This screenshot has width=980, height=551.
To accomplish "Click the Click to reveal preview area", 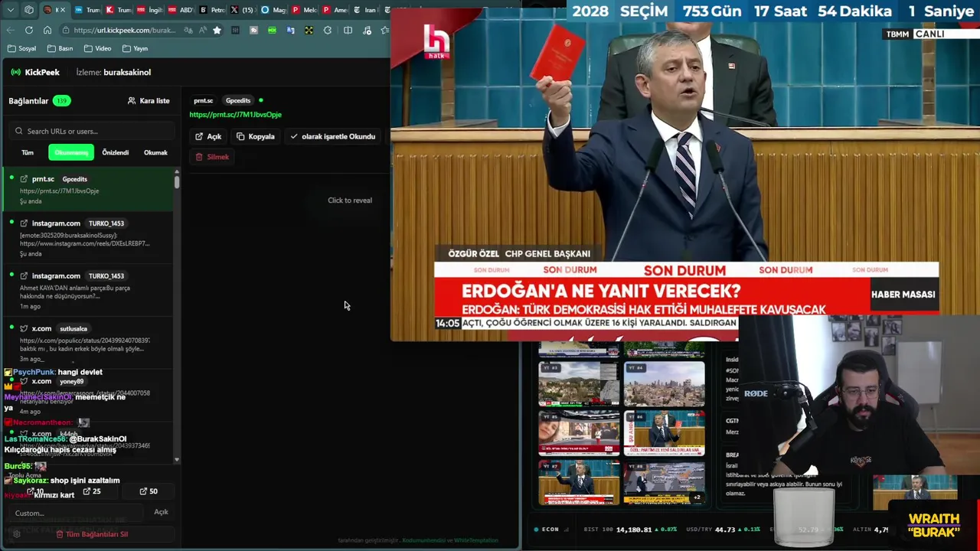I will click(x=350, y=201).
